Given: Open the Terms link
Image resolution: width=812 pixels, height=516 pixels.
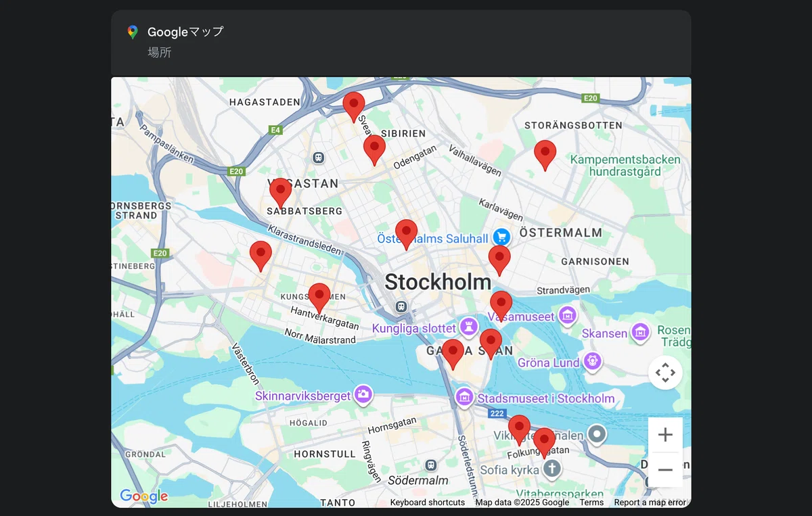Looking at the screenshot, I should [x=591, y=502].
